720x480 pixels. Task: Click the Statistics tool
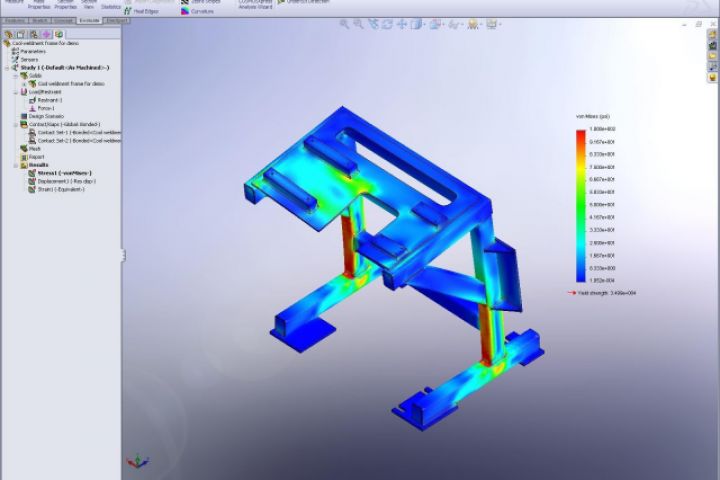[111, 6]
